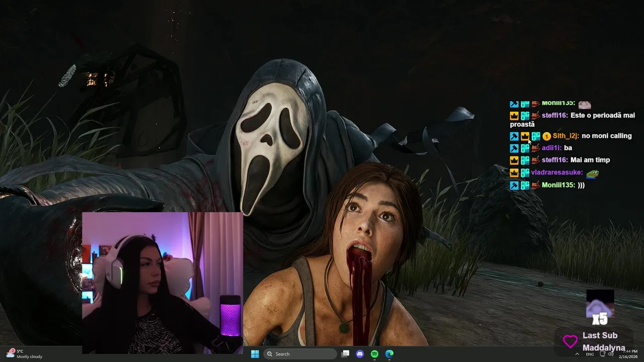The image size is (644, 362).
Task: Show hidden system tray icons chevron
Action: pyautogui.click(x=577, y=354)
